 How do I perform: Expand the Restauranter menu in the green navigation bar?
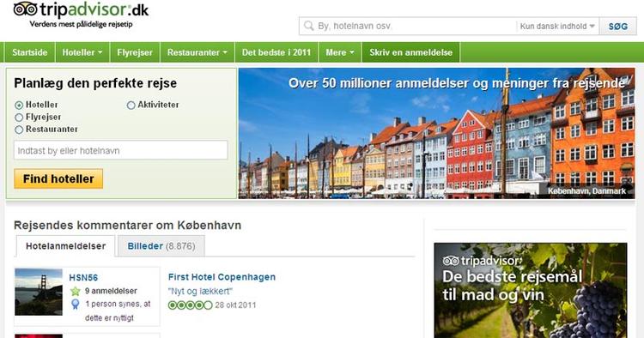(197, 52)
